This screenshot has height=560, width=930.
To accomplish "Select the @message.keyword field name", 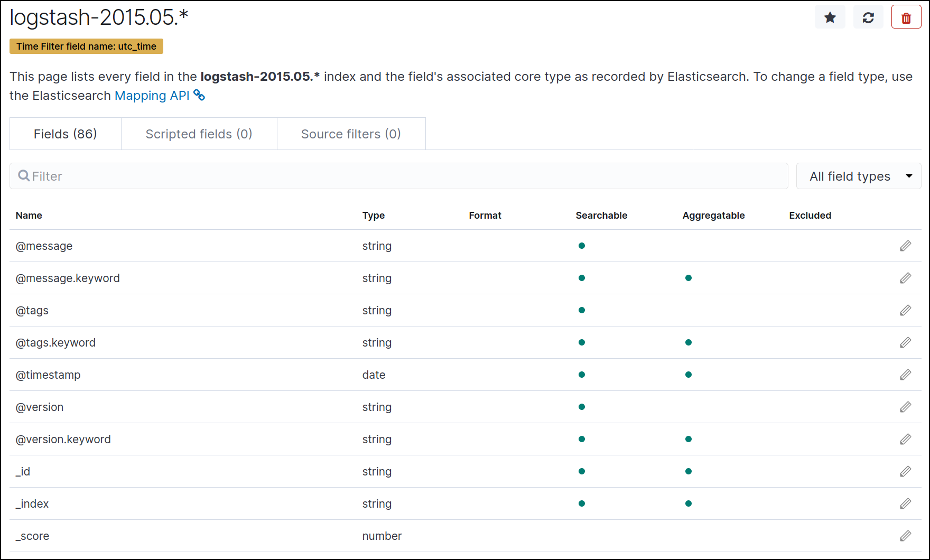I will coord(68,278).
